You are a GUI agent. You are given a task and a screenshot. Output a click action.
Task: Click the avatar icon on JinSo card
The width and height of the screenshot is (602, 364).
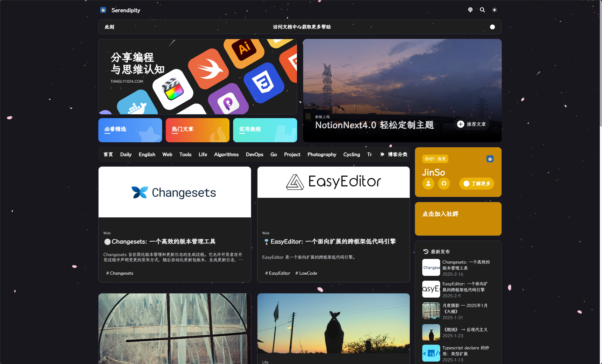[490, 159]
